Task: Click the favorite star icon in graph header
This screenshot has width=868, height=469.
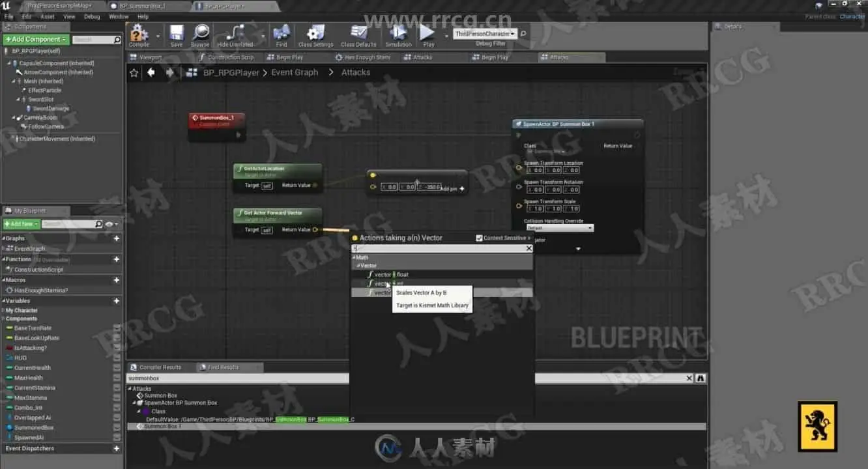Action: point(134,73)
